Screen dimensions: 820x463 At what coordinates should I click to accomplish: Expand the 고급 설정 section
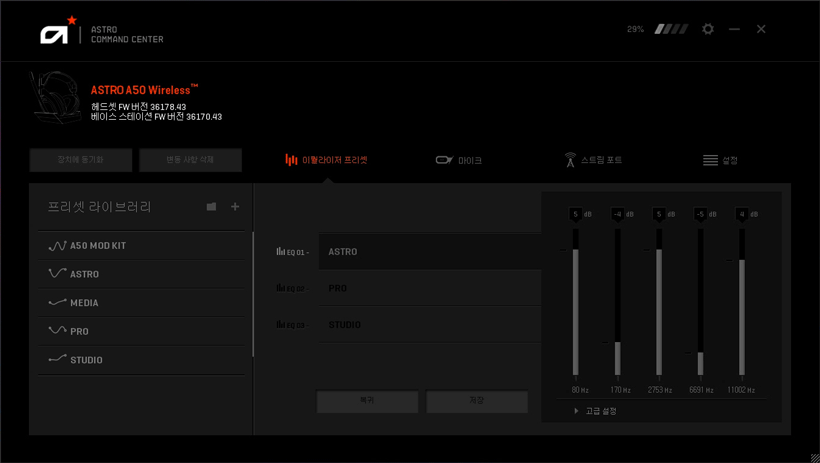point(595,411)
